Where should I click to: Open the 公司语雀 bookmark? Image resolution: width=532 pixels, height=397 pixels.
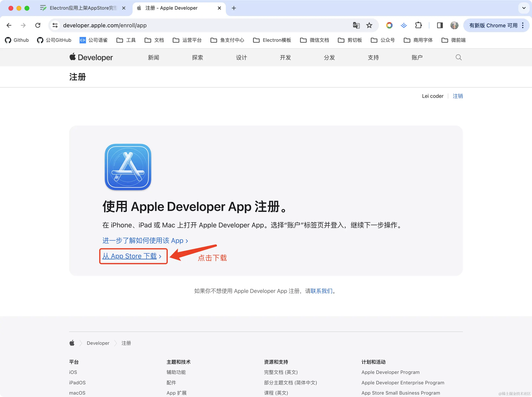(93, 40)
